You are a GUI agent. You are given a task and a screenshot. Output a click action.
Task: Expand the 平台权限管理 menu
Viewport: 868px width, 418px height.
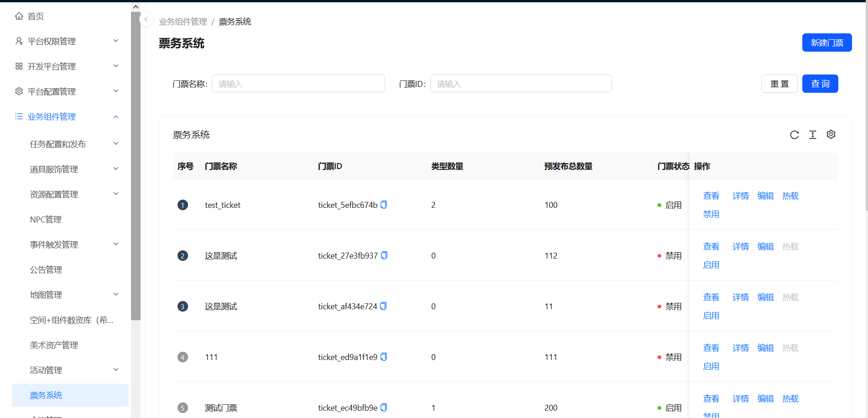coord(68,41)
